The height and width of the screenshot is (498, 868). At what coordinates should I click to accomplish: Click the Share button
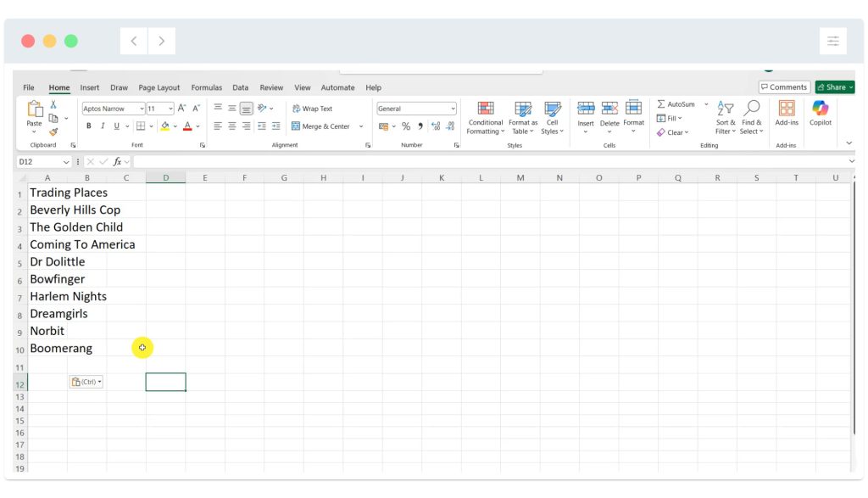(x=835, y=87)
